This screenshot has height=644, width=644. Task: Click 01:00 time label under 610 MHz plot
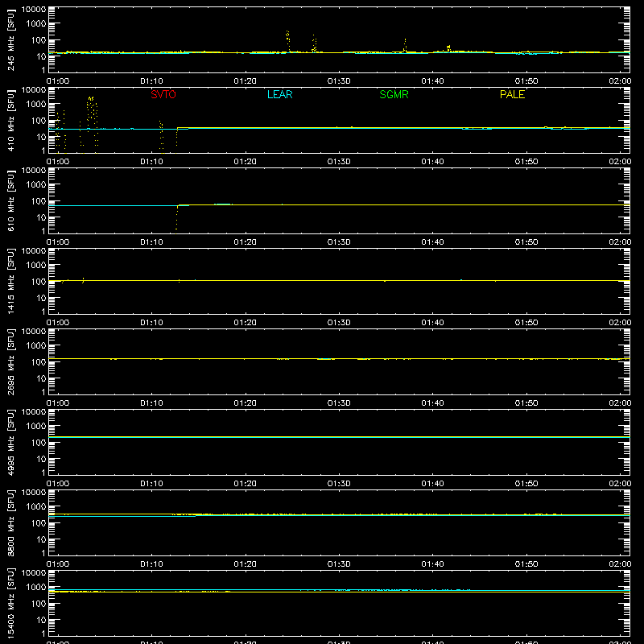click(x=58, y=242)
